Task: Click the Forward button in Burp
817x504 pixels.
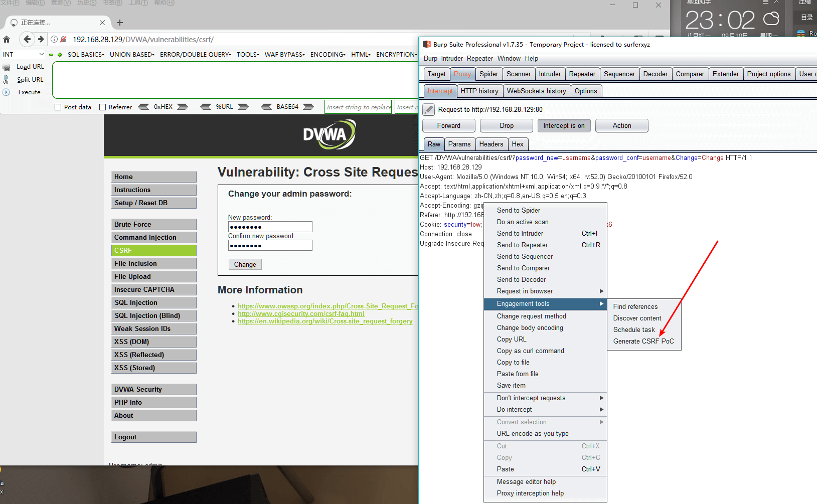Action: click(449, 126)
